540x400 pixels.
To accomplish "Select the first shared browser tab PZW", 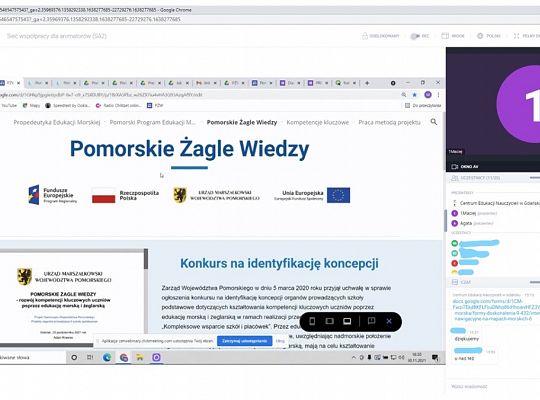I will 10,83.
